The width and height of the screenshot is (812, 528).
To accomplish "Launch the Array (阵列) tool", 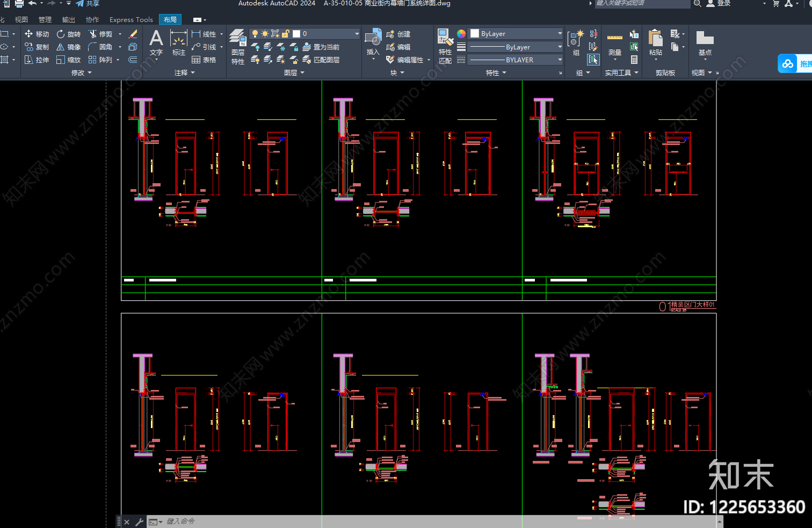I will coord(100,60).
